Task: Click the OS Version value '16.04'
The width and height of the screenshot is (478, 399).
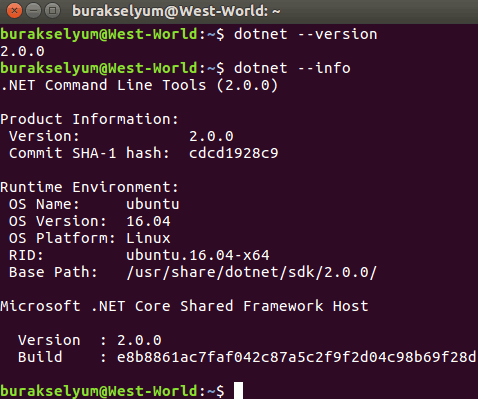Action: pyautogui.click(x=148, y=221)
